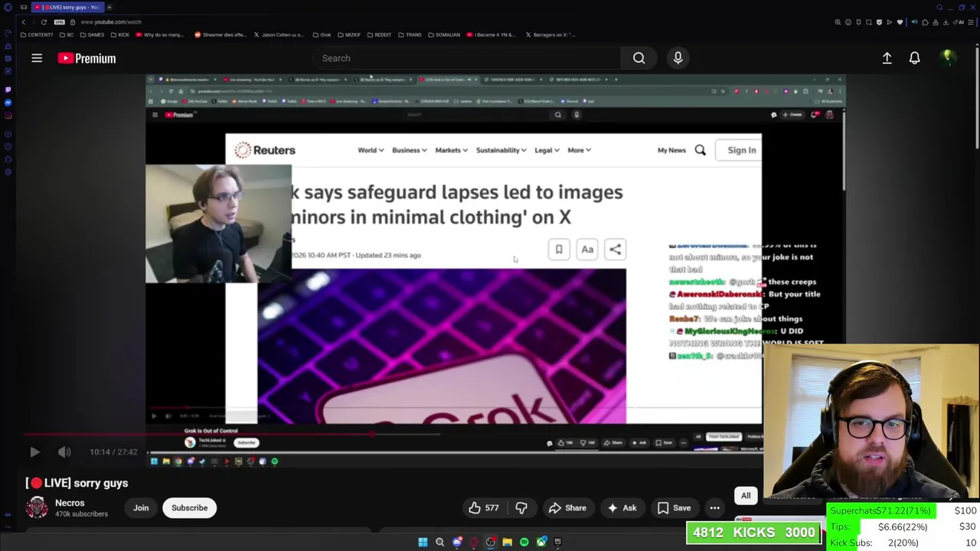Viewport: 980px width, 551px height.
Task: Open Discord from the taskbar
Action: pos(457,542)
